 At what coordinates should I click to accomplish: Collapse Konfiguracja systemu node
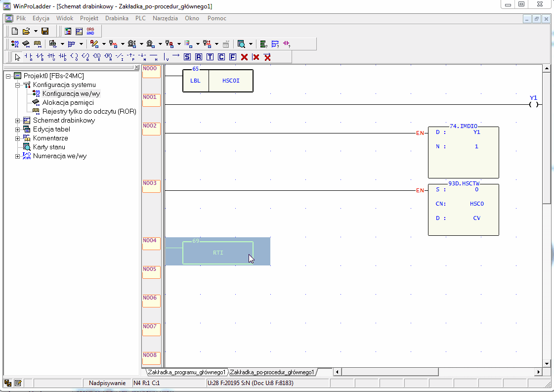[17, 85]
